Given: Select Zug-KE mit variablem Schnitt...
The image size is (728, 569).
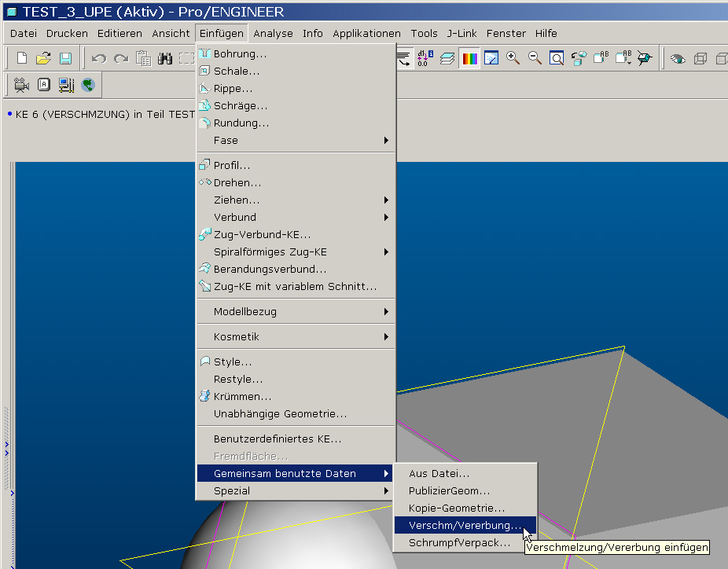Looking at the screenshot, I should click(296, 286).
